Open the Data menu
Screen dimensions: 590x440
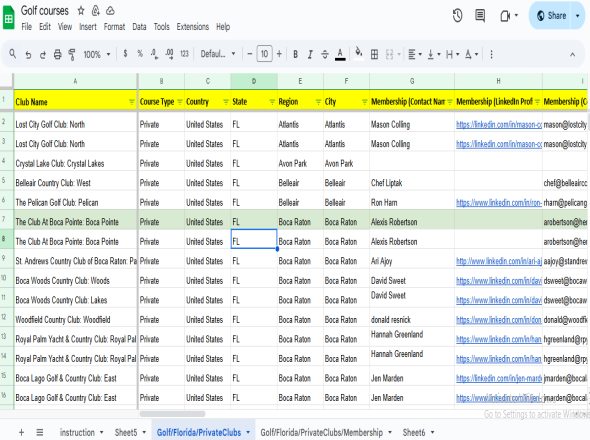tap(139, 27)
